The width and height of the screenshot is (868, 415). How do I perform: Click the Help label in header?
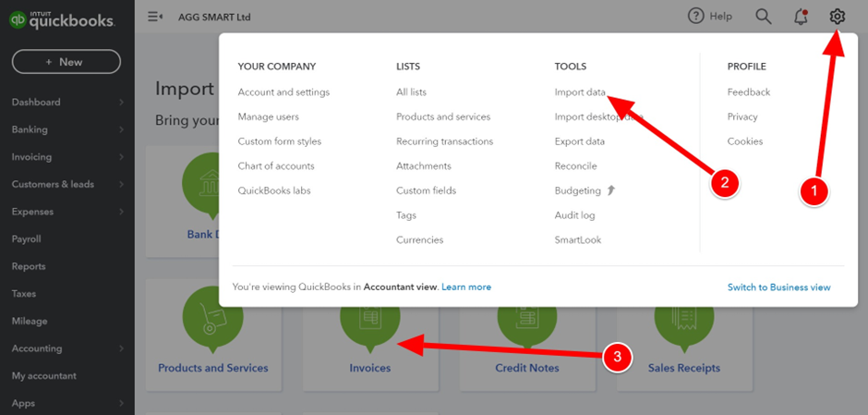[721, 17]
